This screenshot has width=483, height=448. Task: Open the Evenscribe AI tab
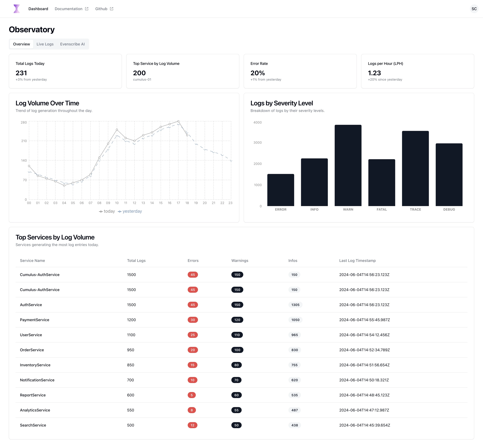click(72, 44)
